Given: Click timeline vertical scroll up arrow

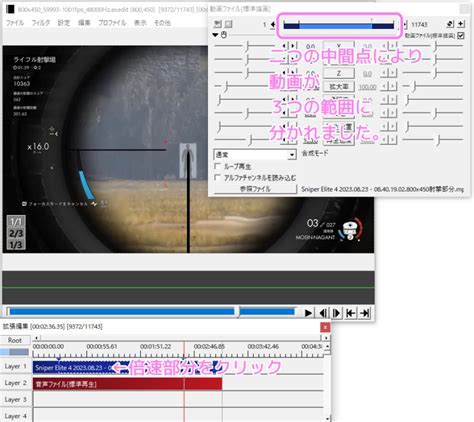Looking at the screenshot, I should (x=327, y=347).
